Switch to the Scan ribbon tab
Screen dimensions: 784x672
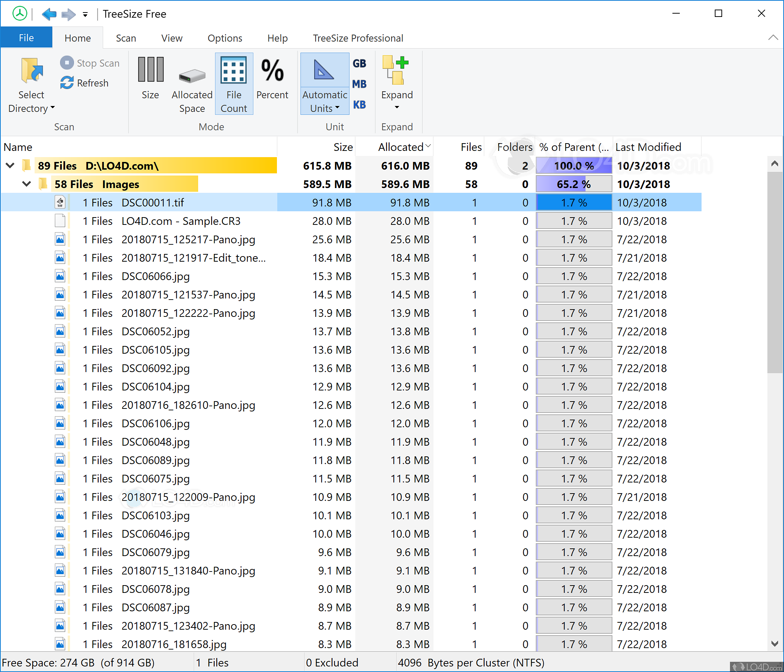tap(126, 38)
